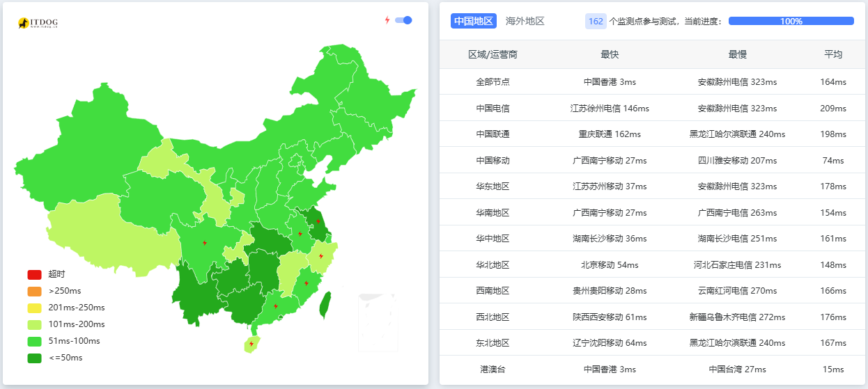The image size is (868, 389).
Task: Click the orange >250ms legend swatch
Action: click(35, 291)
